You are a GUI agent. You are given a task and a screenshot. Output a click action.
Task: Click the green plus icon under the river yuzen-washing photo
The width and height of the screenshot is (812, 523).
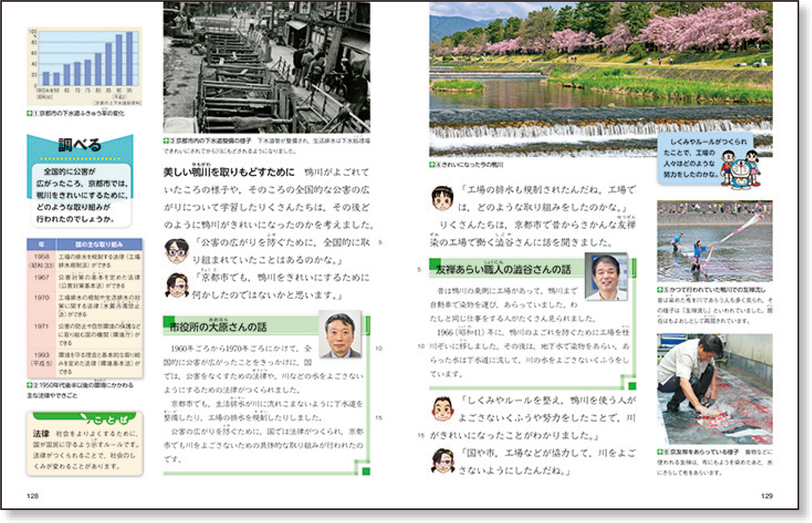(x=660, y=290)
